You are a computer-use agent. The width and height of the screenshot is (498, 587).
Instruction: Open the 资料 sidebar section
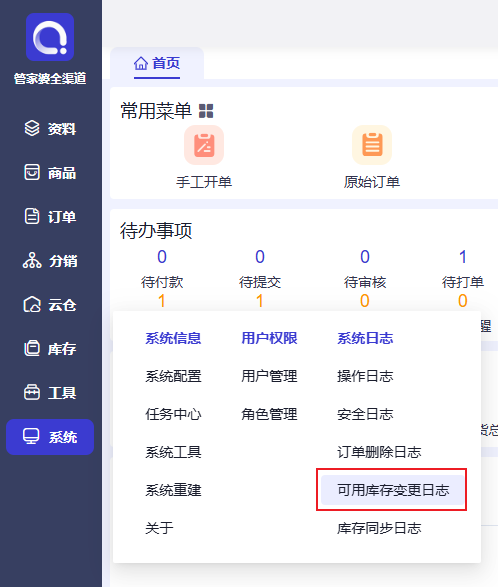pos(50,129)
